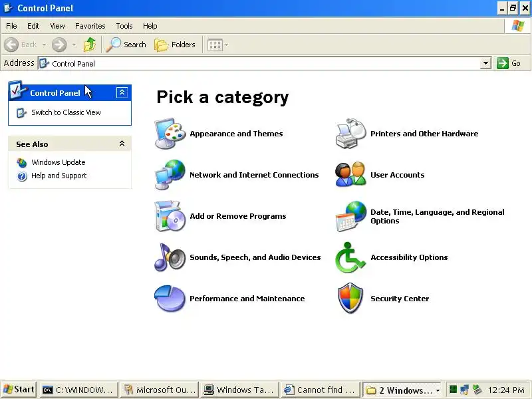Open the Tools menu
This screenshot has height=399, width=532.
[x=124, y=26]
